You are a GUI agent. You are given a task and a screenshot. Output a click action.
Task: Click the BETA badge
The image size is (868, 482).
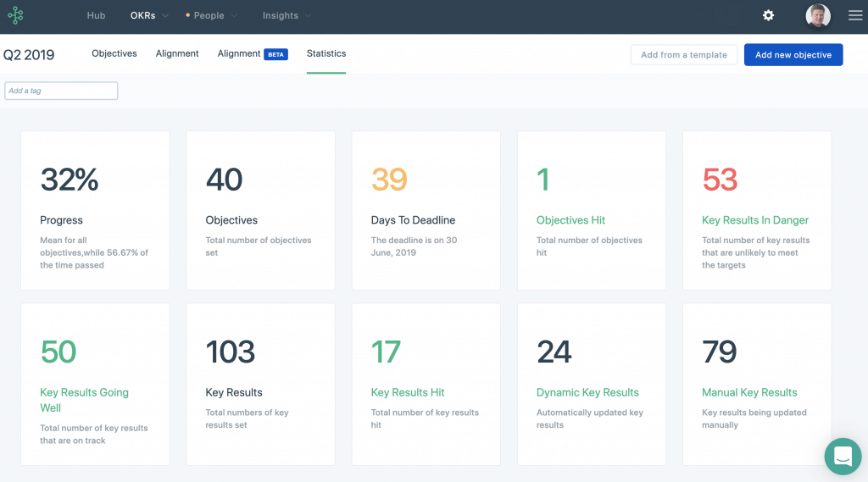point(275,54)
